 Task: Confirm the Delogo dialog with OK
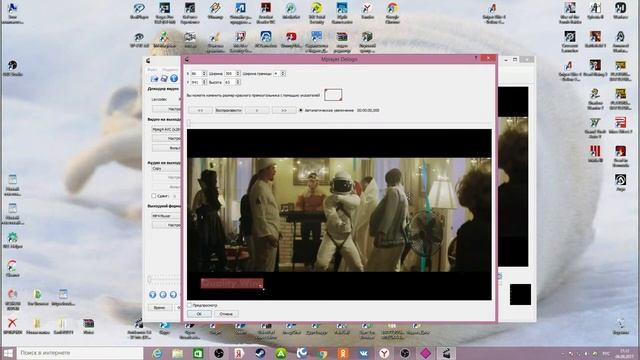coord(199,314)
